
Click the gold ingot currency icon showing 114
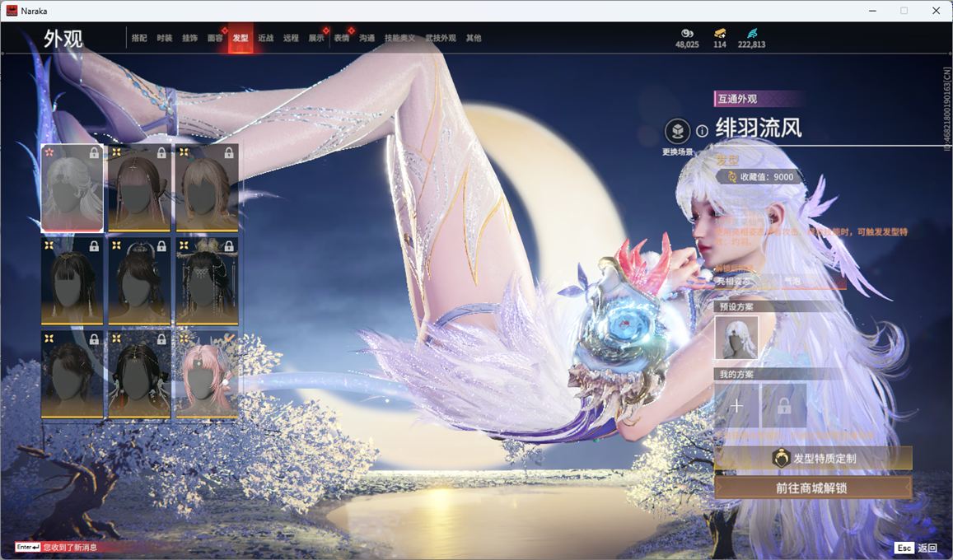pos(720,33)
